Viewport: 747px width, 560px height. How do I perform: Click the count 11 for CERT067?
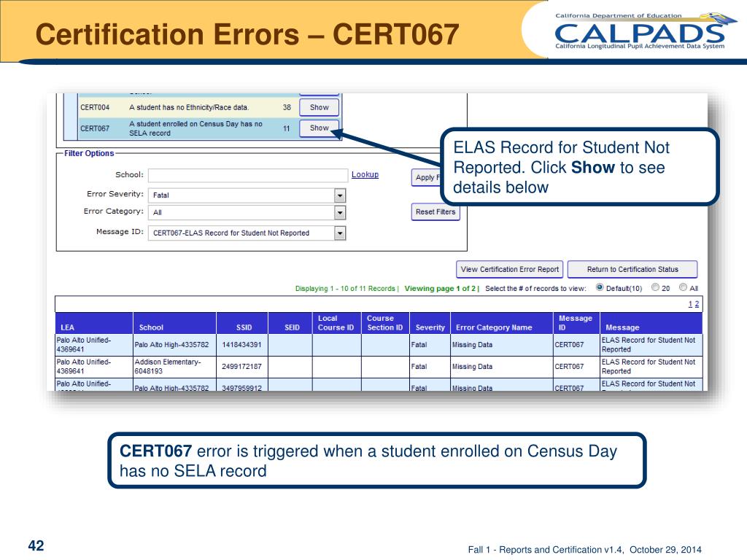[286, 128]
